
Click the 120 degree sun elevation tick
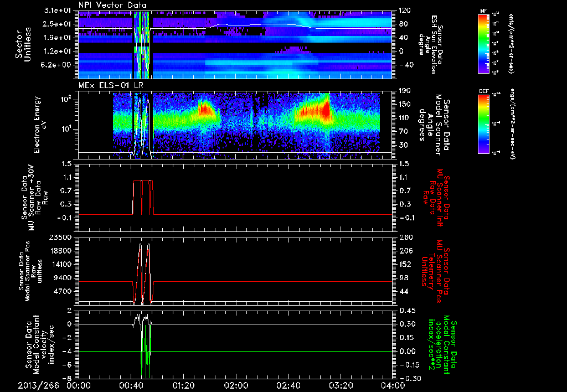click(405, 11)
